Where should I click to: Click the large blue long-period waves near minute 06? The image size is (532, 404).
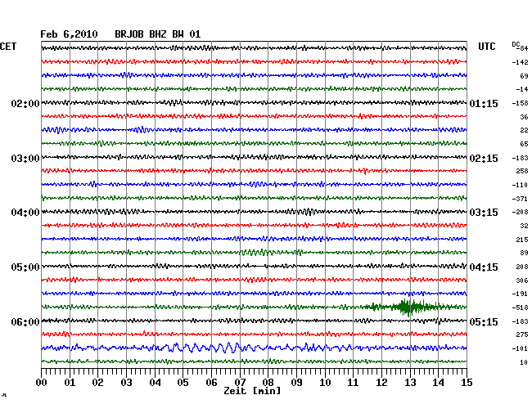click(210, 348)
